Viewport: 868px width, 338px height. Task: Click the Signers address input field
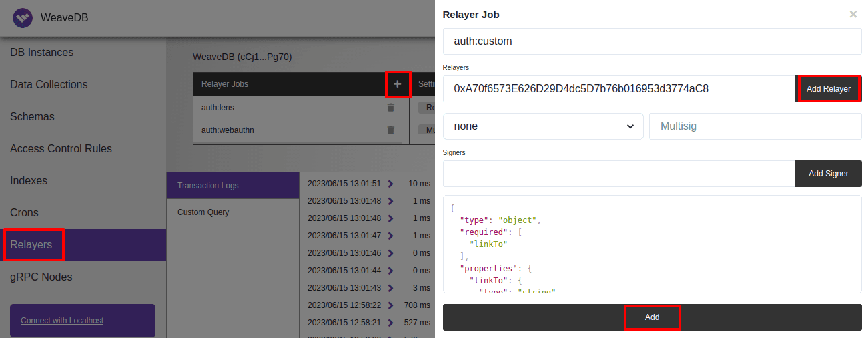point(618,174)
